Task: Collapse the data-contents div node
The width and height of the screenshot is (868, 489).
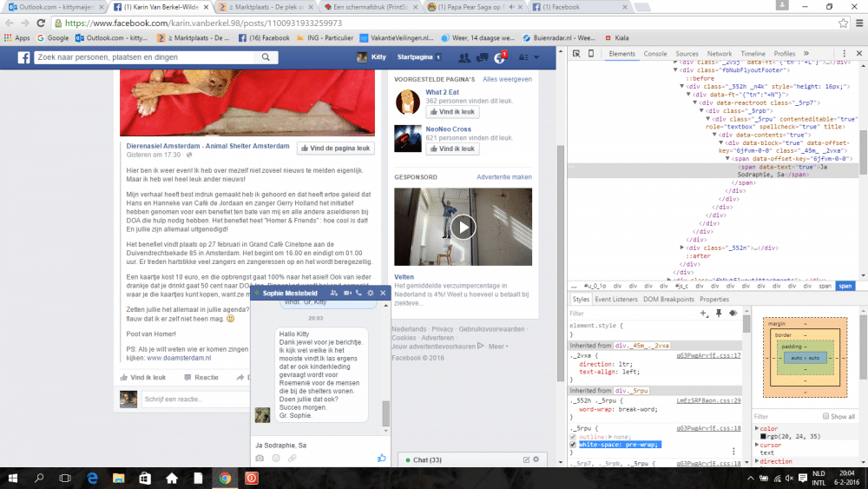Action: pyautogui.click(x=714, y=135)
